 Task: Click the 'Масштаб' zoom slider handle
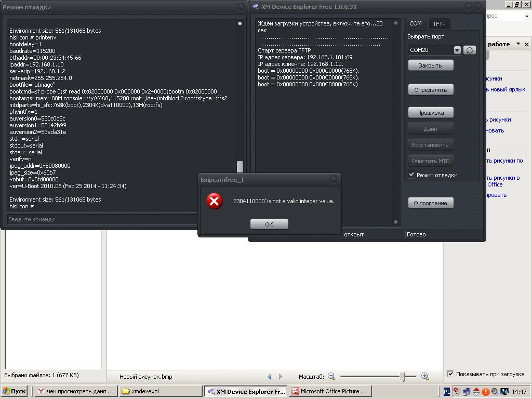pyautogui.click(x=403, y=376)
